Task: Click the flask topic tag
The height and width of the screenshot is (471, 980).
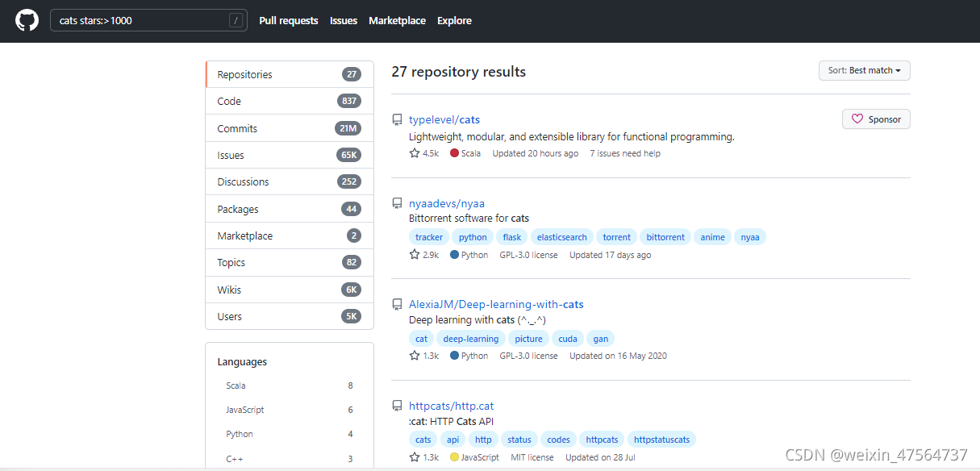Action: 512,237
